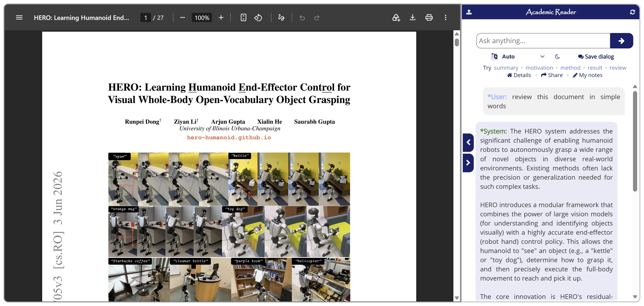Open the PDF viewer more actions menu

(446, 17)
